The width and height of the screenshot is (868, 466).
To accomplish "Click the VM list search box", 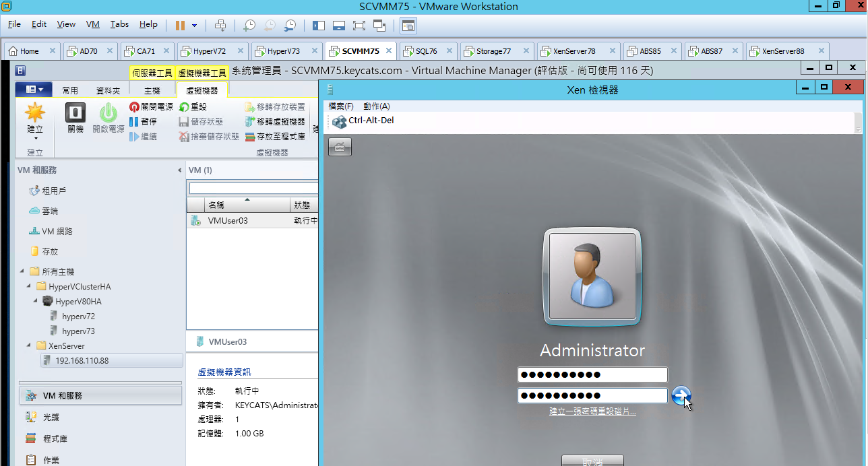I will 253,189.
